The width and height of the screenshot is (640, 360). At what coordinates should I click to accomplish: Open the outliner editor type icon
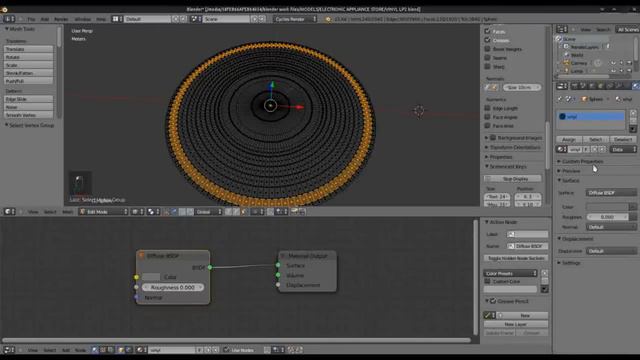pos(561,29)
